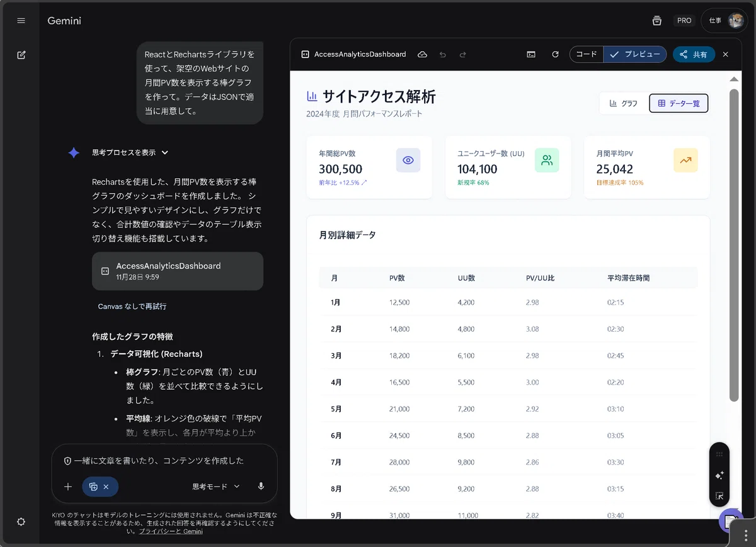Open the 仕事 account menu
Screen dimensions: 756x547
tap(724, 21)
